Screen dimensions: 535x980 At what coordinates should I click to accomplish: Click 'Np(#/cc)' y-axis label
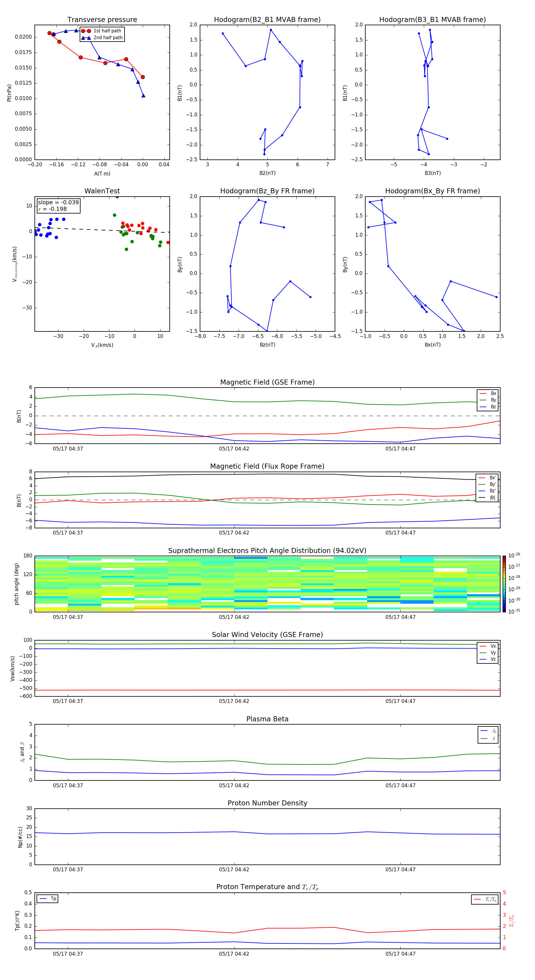(x=20, y=837)
